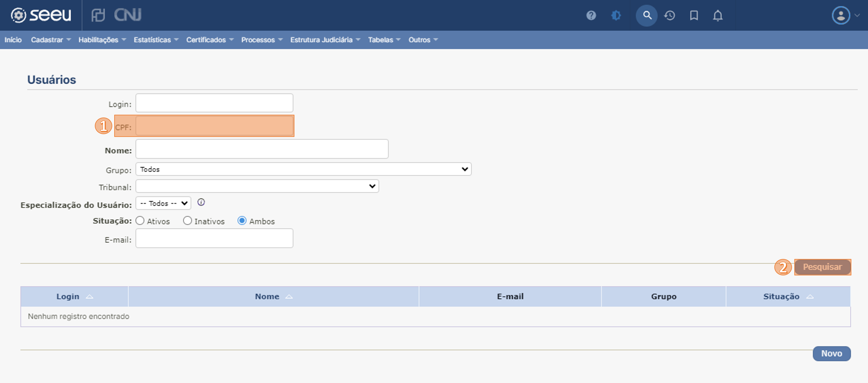868x383 pixels.
Task: Click the info icon beside Especialização
Action: click(x=201, y=202)
